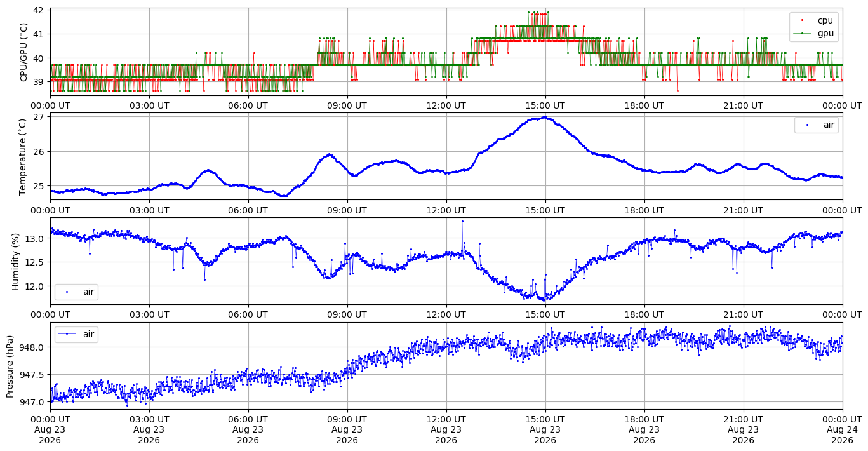Viewport: 868px width, 451px height.
Task: Click the green gpu legend line marker
Action: [802, 33]
